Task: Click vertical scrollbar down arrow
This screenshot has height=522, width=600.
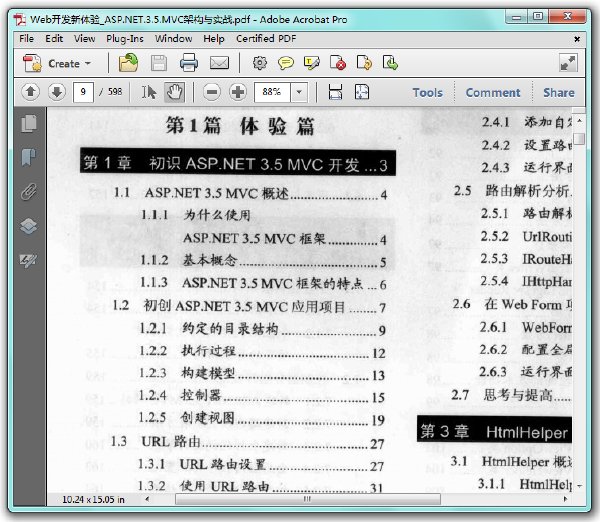Action: click(579, 486)
